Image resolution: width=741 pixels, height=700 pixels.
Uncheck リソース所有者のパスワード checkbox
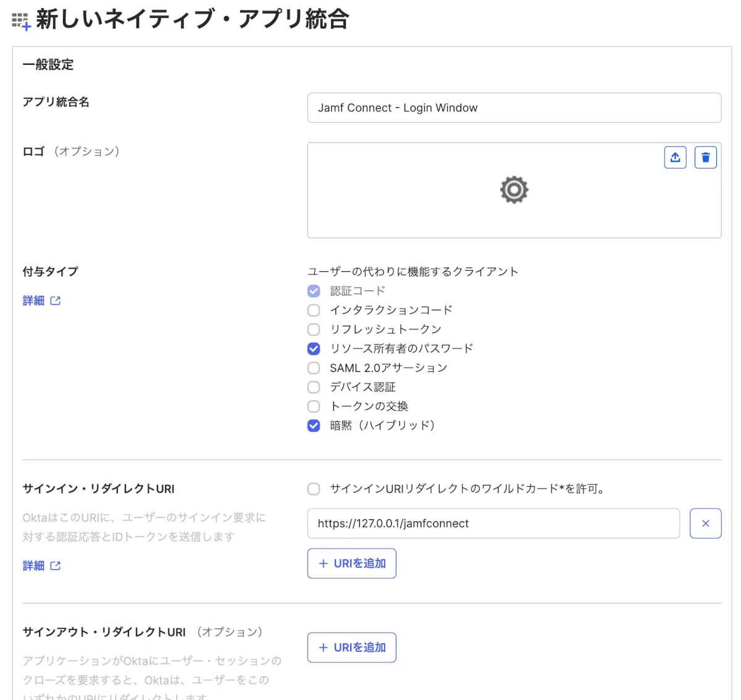314,348
